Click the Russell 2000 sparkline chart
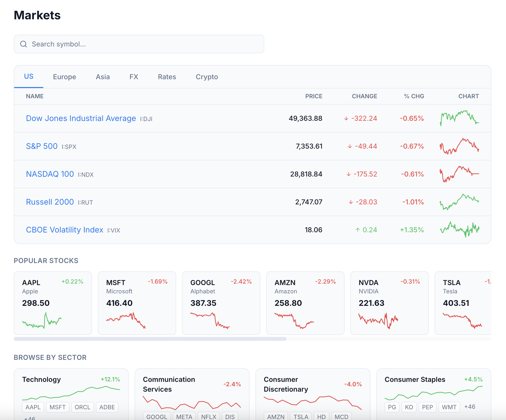Screen dimensions: 506x420 [x=460, y=202]
